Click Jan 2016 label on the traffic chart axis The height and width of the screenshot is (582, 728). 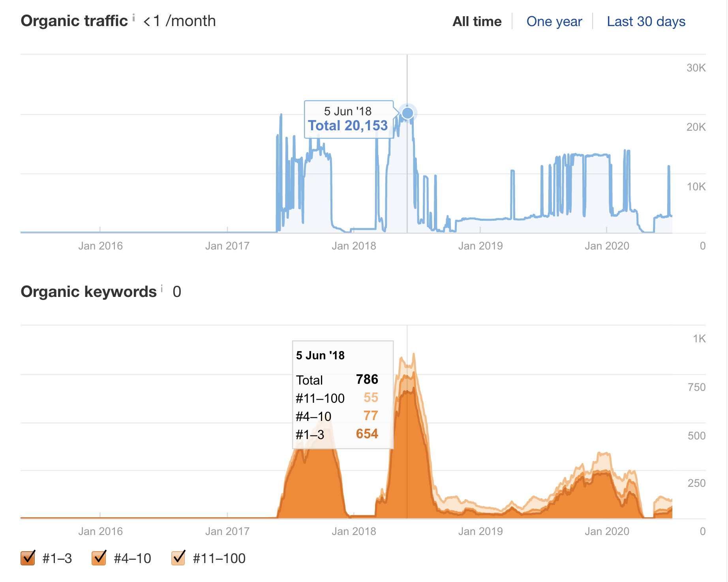(x=100, y=246)
